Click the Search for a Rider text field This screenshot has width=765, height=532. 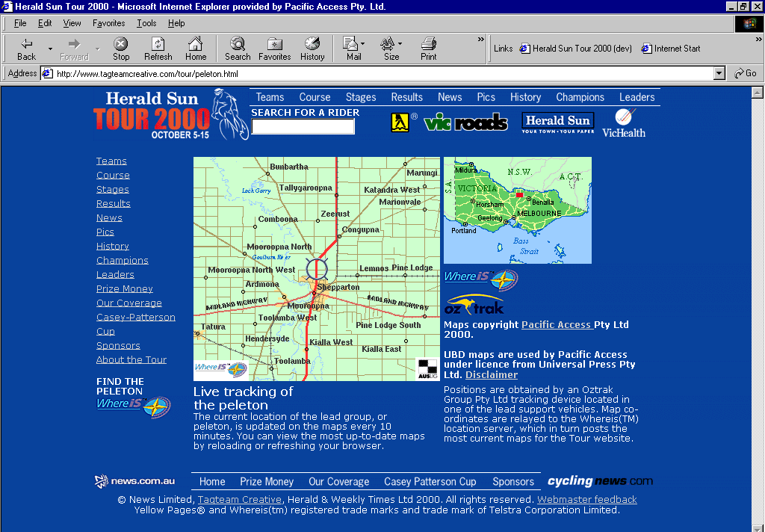coord(303,126)
